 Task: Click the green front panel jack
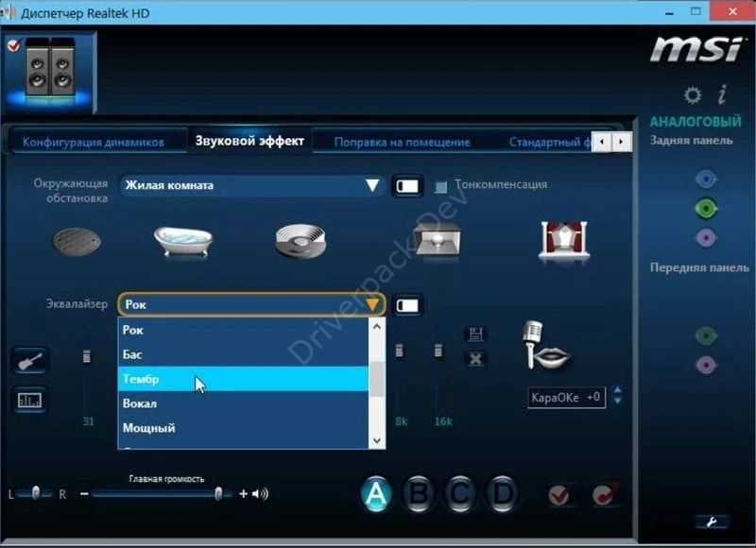(x=706, y=335)
